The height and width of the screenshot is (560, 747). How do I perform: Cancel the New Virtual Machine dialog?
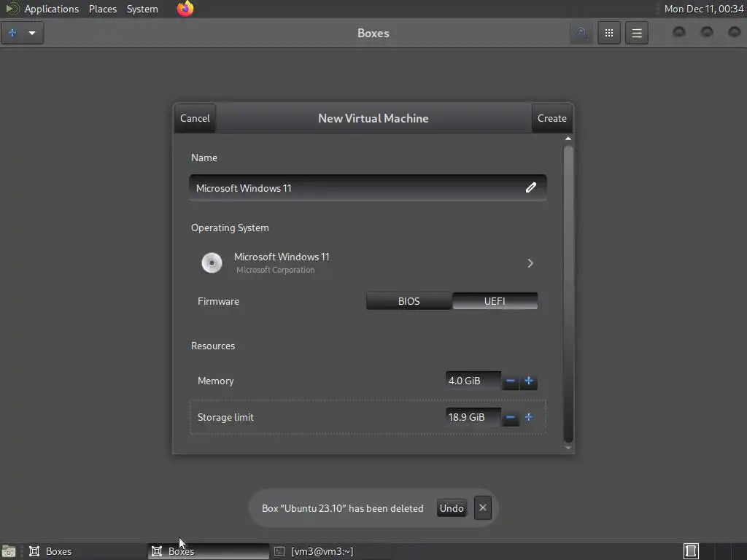pos(195,118)
